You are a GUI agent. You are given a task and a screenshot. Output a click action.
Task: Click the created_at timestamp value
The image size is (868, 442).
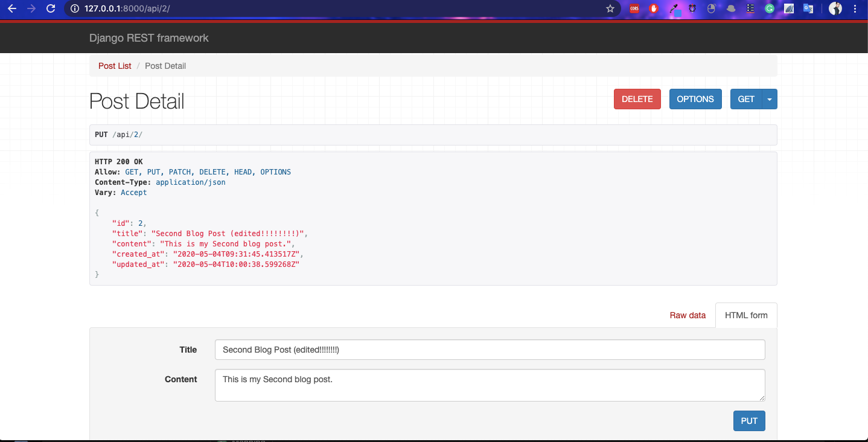[x=237, y=254]
